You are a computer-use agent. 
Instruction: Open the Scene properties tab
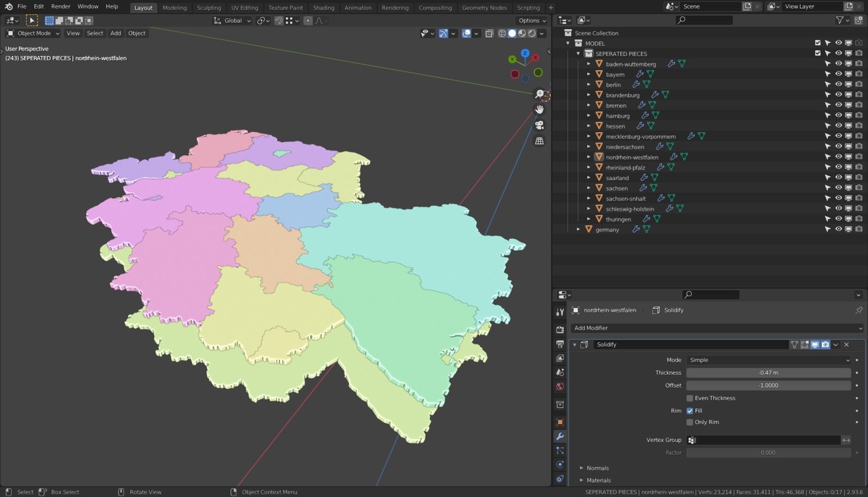tap(560, 372)
